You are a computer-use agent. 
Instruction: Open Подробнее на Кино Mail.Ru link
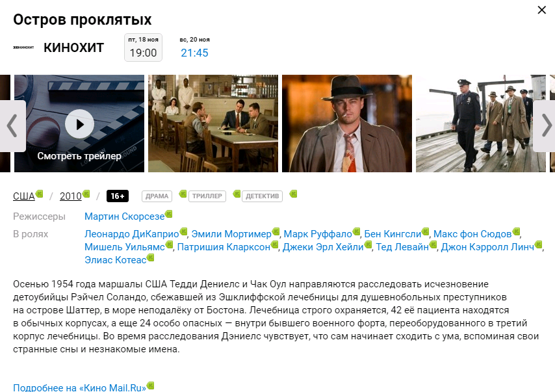[x=79, y=387]
